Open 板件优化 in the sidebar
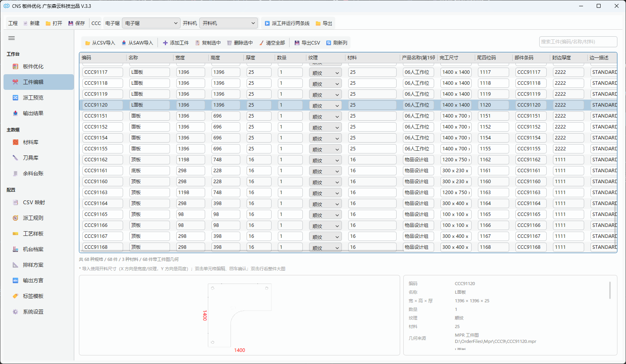 click(39, 66)
